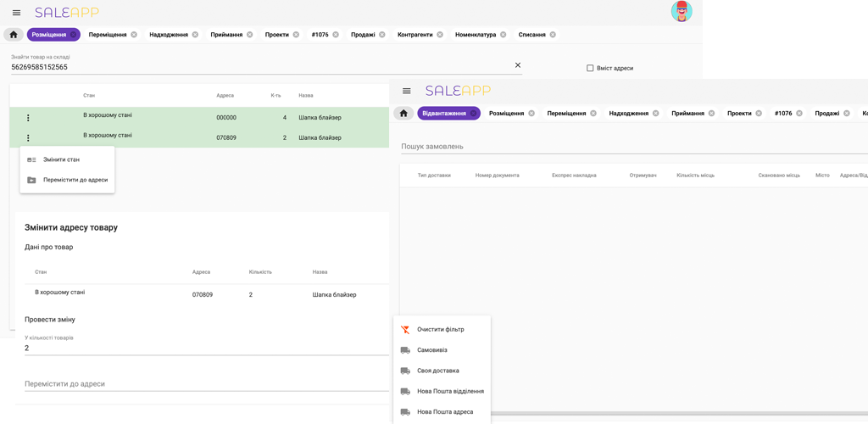The width and height of the screenshot is (868, 424).
Task: Switch to Проекти tab in the front window
Action: point(743,113)
